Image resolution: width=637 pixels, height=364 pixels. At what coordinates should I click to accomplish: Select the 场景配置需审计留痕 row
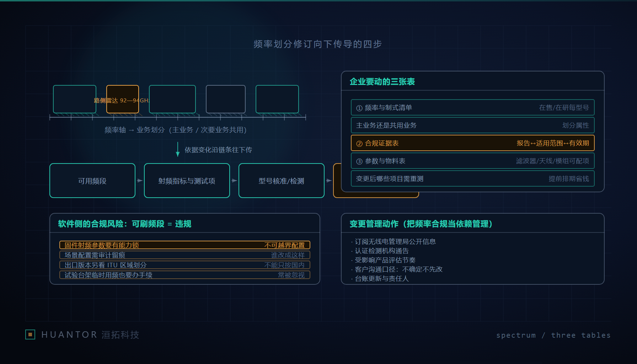tap(185, 255)
